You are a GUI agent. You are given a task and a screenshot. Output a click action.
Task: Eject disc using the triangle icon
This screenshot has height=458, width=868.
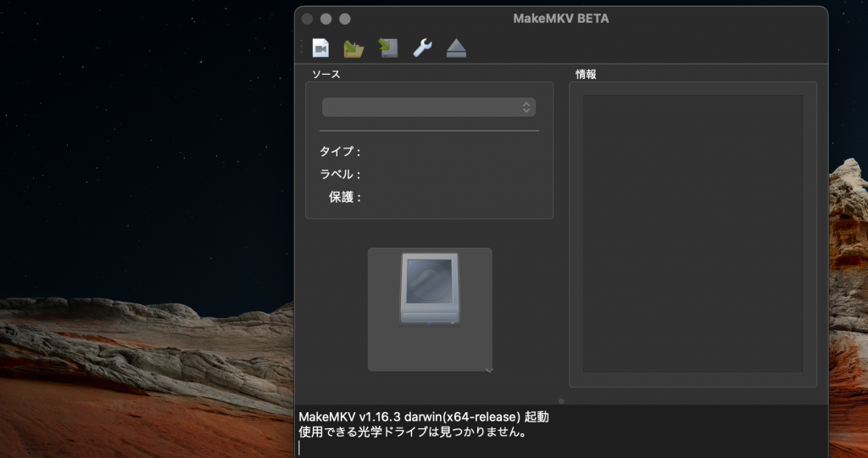456,48
